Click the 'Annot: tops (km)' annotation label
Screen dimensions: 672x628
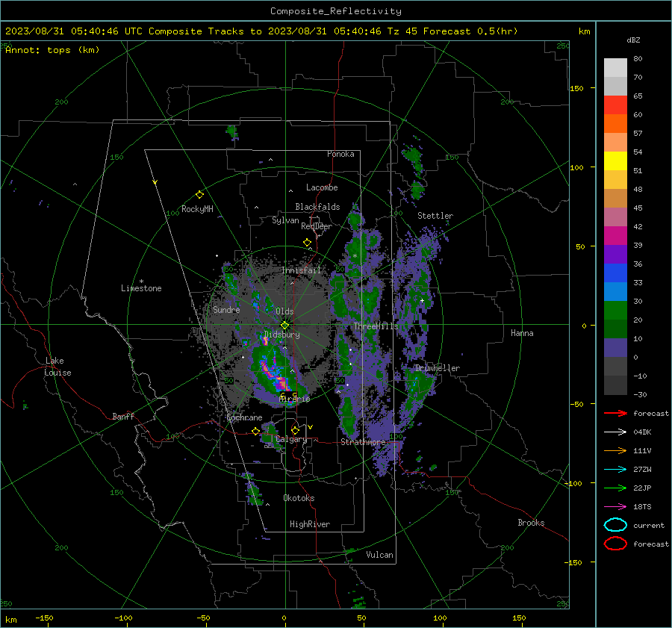coord(52,50)
